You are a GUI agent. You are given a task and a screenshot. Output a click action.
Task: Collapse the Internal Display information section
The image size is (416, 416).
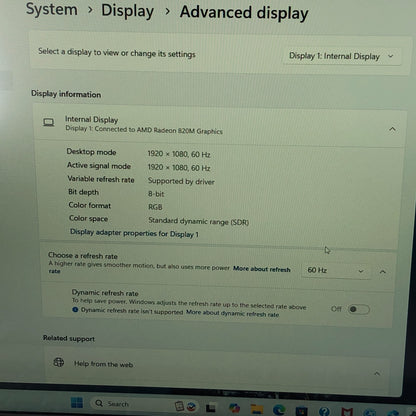(392, 129)
